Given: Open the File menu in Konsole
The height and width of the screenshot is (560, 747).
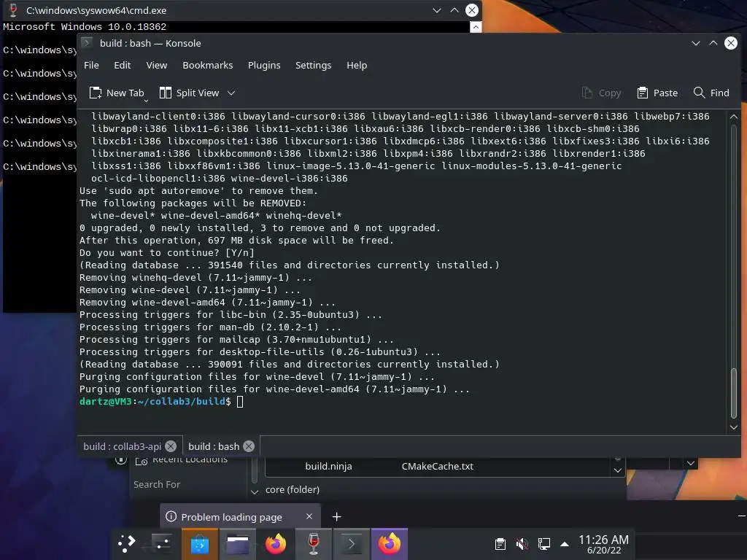Looking at the screenshot, I should [91, 65].
